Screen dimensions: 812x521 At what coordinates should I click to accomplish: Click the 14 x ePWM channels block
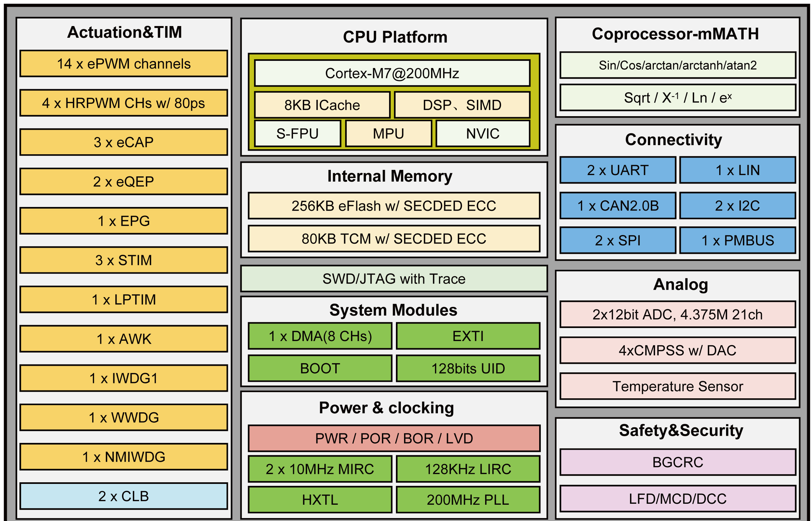123,63
